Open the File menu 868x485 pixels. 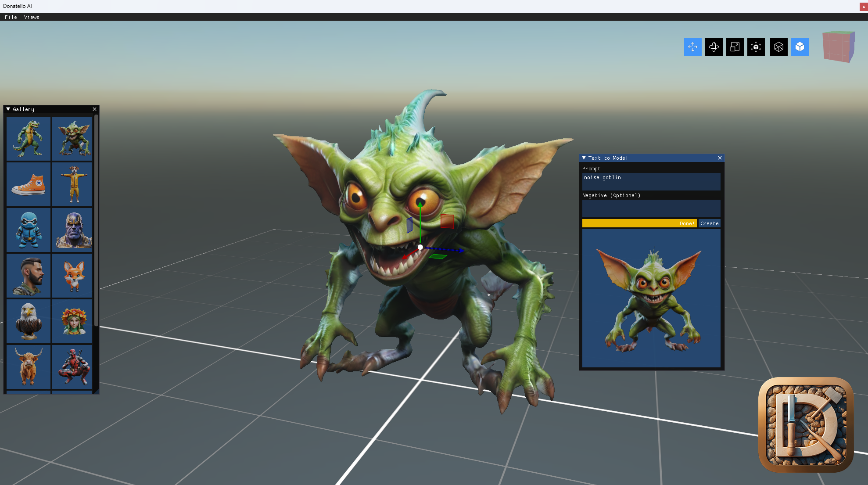click(11, 17)
